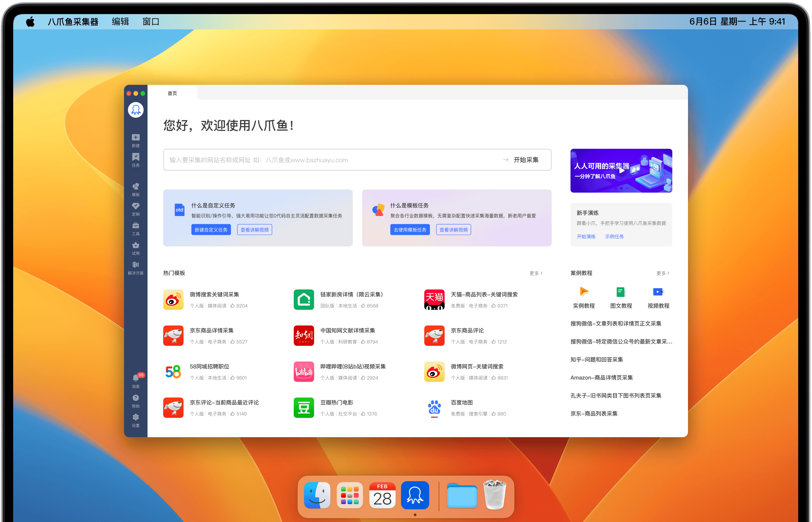Click the 中国知网 CNKI template icon
The height and width of the screenshot is (522, 812).
pyautogui.click(x=304, y=336)
